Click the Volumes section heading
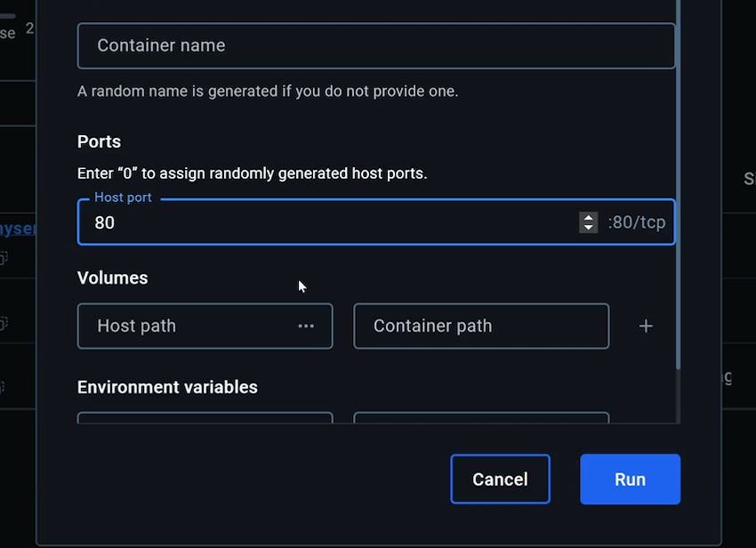Viewport: 756px width, 548px height. [113, 278]
